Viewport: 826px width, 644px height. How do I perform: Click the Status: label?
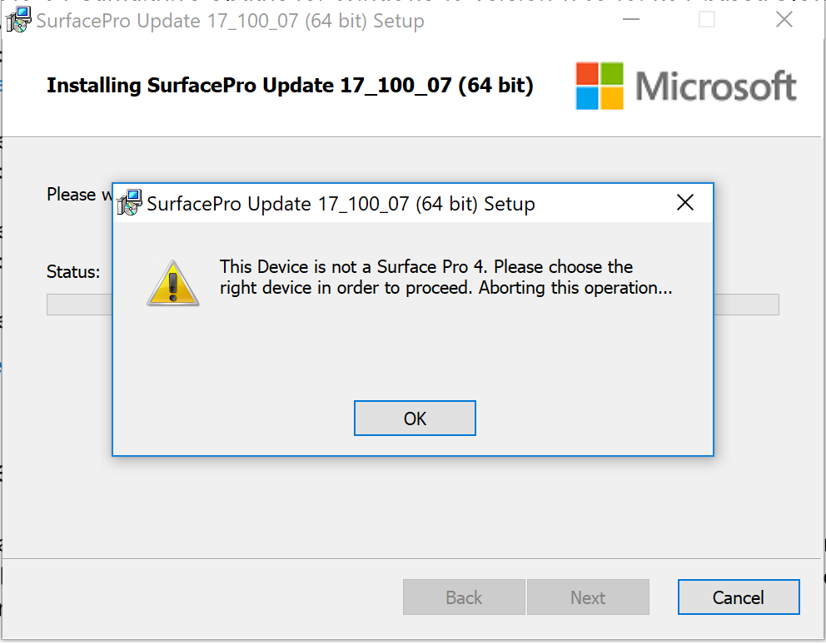pyautogui.click(x=73, y=272)
